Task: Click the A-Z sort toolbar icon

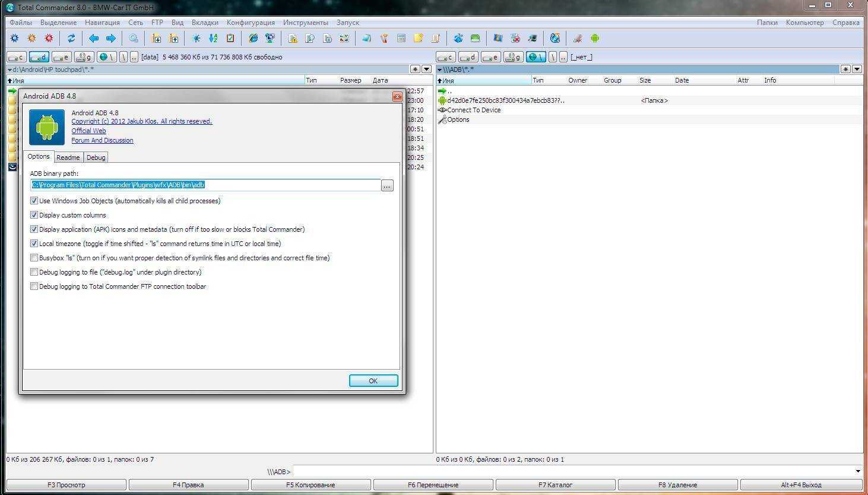Action: point(213,39)
